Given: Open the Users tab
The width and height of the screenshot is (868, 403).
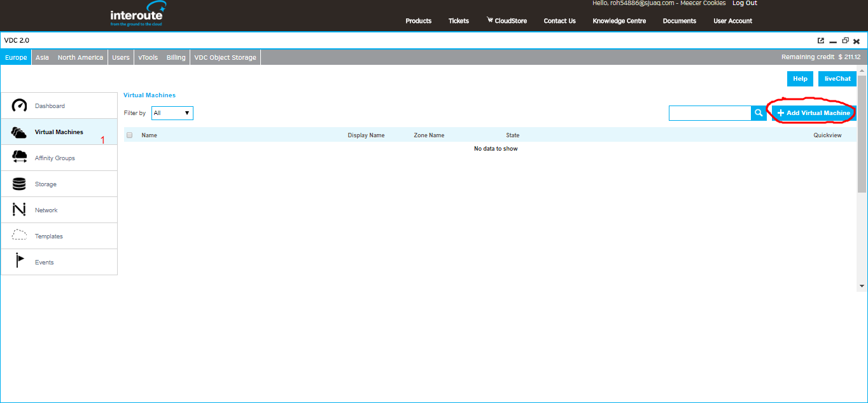Looking at the screenshot, I should click(x=121, y=57).
